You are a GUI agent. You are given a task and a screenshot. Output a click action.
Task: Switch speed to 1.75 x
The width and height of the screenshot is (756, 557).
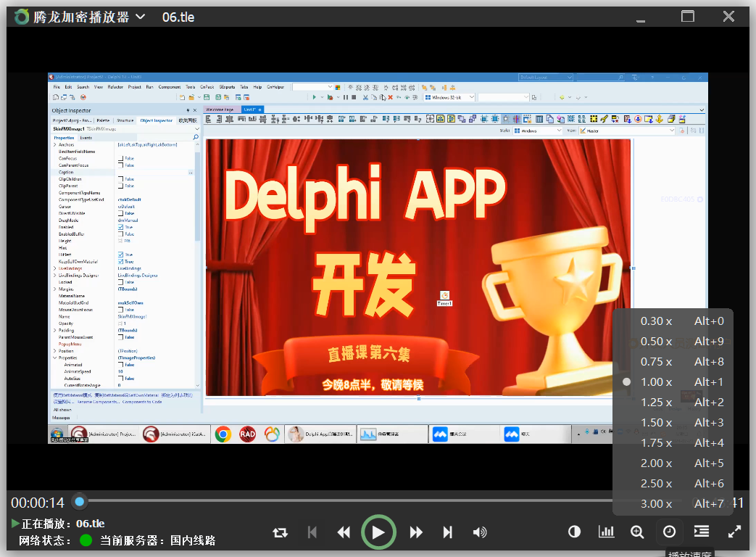point(673,442)
